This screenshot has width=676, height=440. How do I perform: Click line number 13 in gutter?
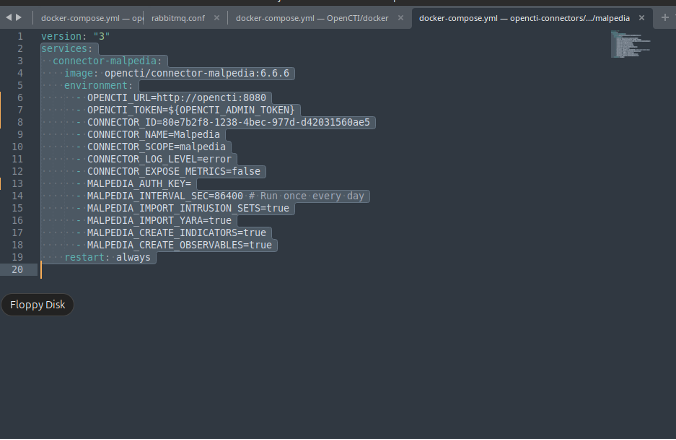(17, 184)
